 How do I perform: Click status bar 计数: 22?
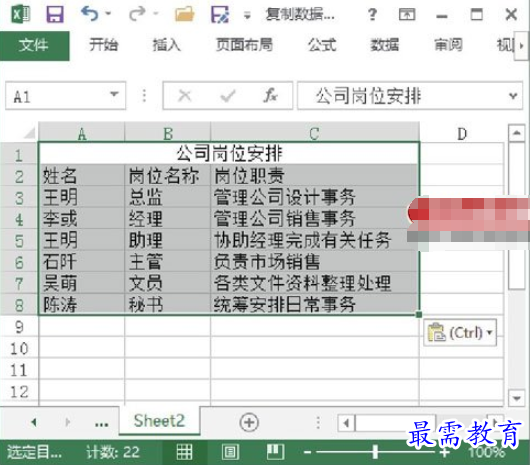point(112,452)
